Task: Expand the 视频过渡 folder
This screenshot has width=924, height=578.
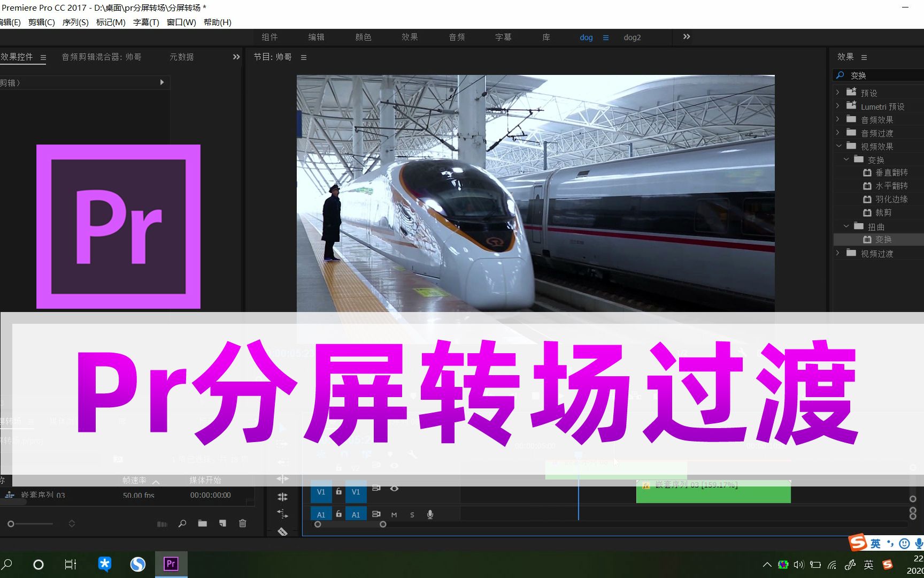Action: 838,253
